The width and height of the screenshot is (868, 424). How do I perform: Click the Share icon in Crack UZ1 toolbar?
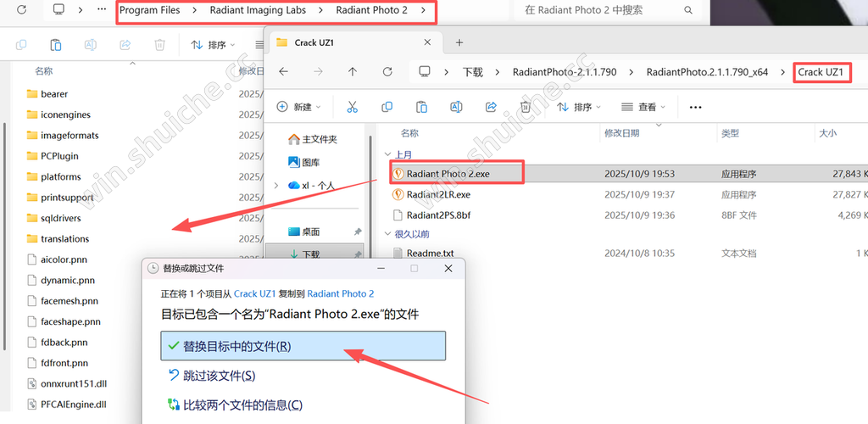point(491,107)
